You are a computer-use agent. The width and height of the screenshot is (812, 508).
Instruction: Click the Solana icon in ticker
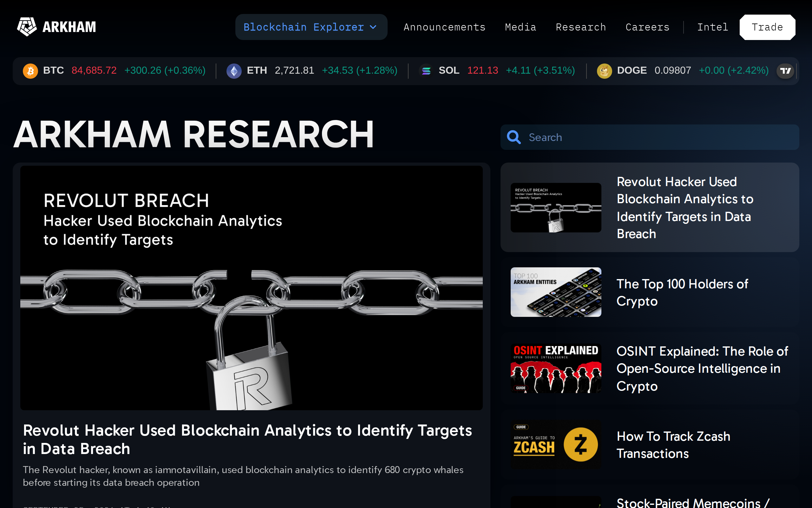click(426, 70)
